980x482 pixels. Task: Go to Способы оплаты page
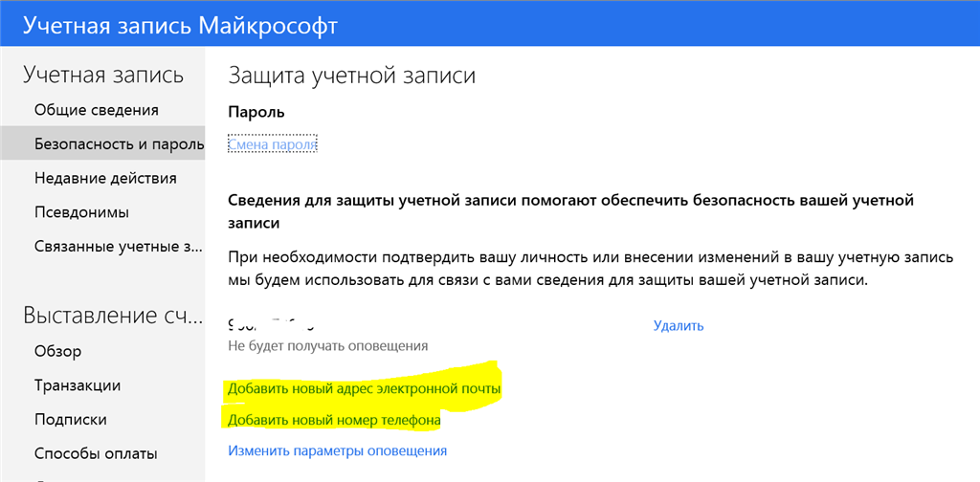(x=96, y=453)
